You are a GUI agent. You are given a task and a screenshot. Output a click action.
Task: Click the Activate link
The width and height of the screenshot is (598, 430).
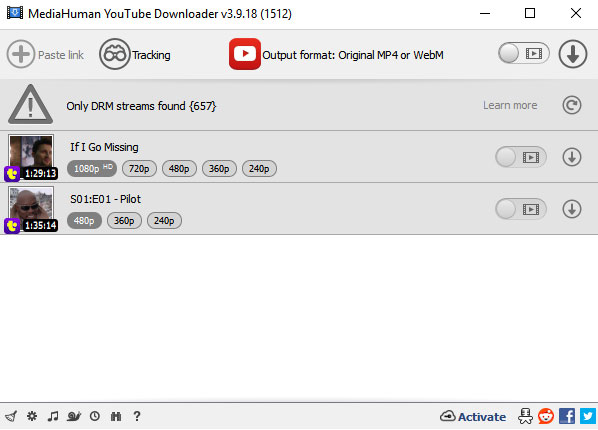point(473,416)
